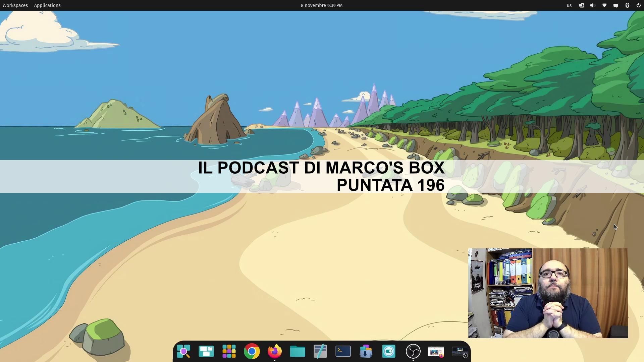Switch to OBS Studio in the dock
The width and height of the screenshot is (644, 362).
click(413, 351)
